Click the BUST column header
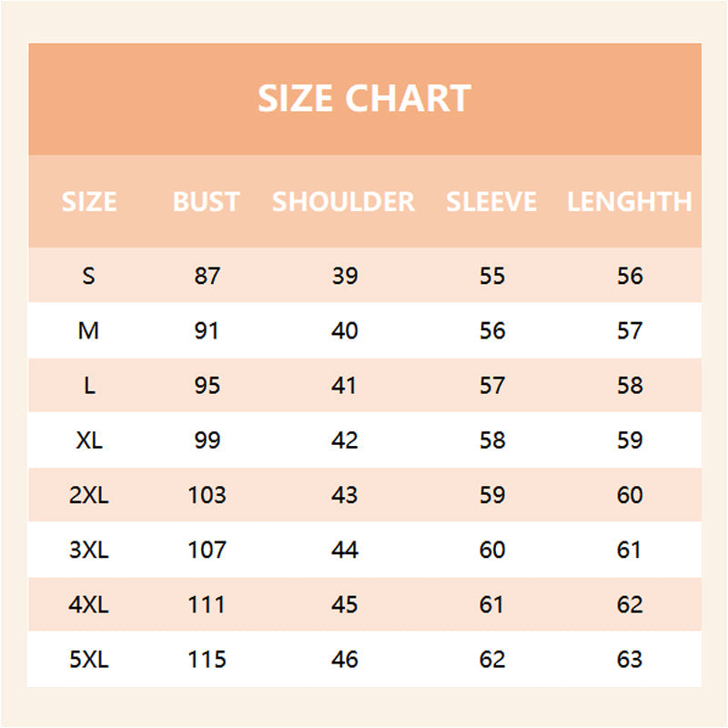Viewport: 728px width, 728px height. pos(207,201)
